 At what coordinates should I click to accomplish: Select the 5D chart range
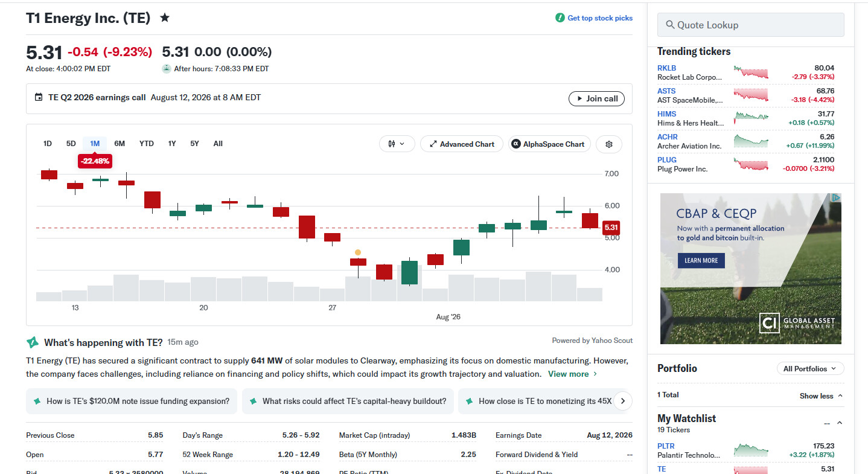(71, 144)
